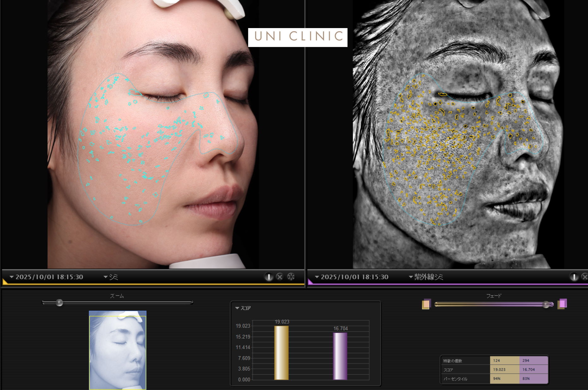
Task: Click the purple 16.704 score bar
Action: 340,356
